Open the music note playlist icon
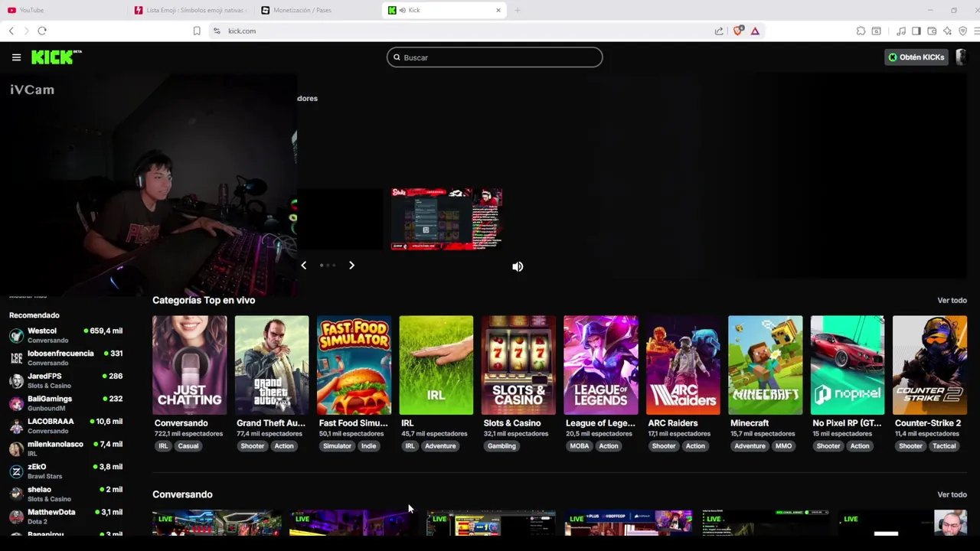980x551 pixels. [x=900, y=31]
